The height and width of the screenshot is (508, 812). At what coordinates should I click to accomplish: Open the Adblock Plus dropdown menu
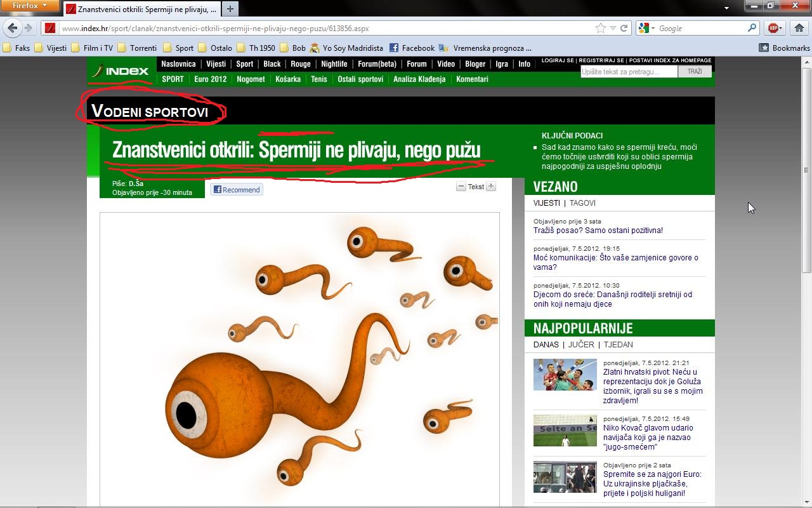click(x=781, y=28)
